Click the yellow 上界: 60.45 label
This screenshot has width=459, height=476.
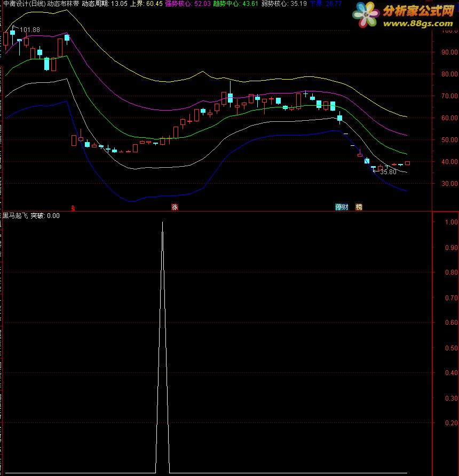146,4
